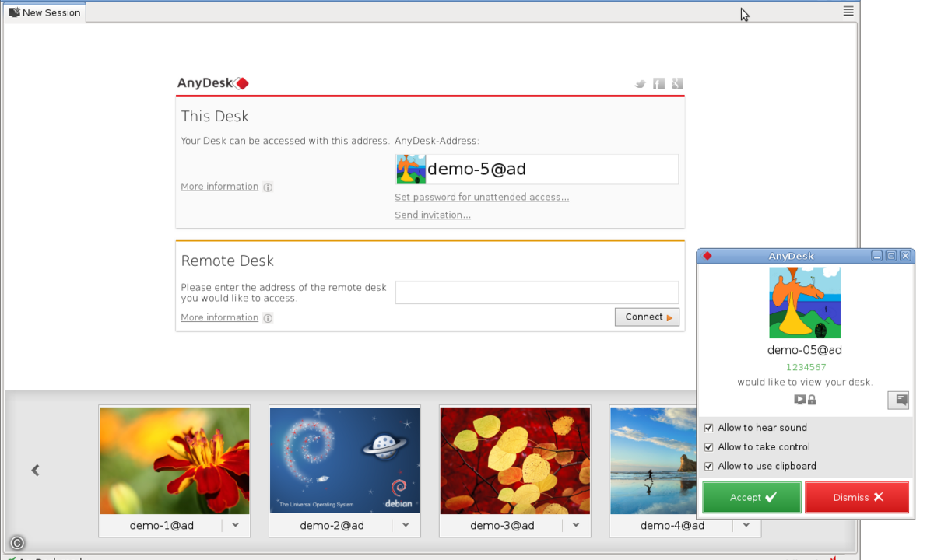Maximize the AnyDesk request popup
Screen dimensions: 934x560
click(891, 256)
